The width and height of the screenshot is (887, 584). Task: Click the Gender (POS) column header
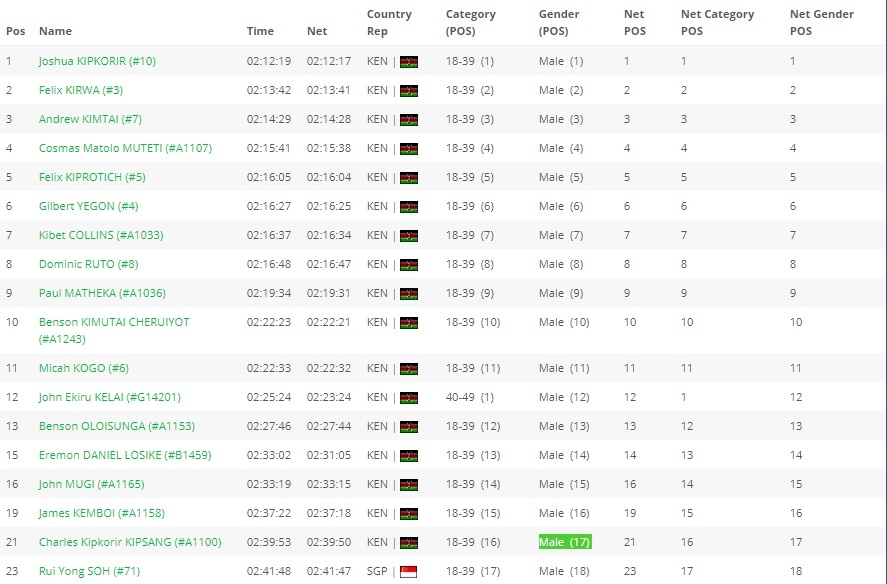coord(559,23)
